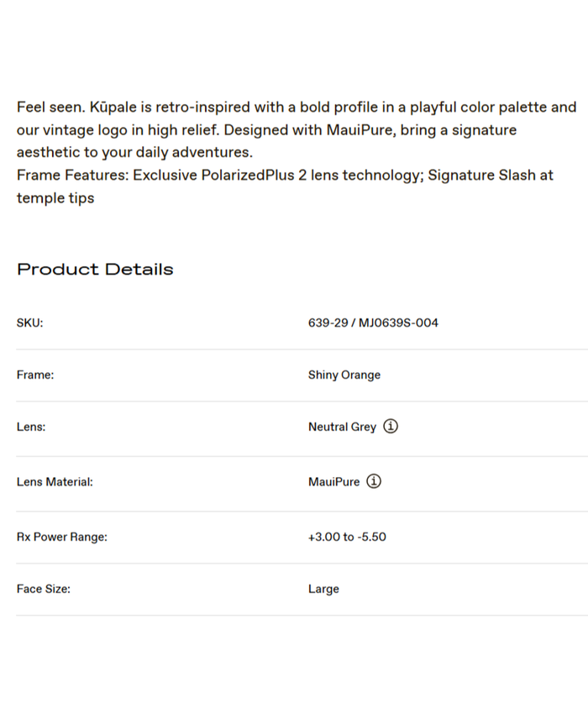Select the Neutral Grey lens value text

click(342, 427)
